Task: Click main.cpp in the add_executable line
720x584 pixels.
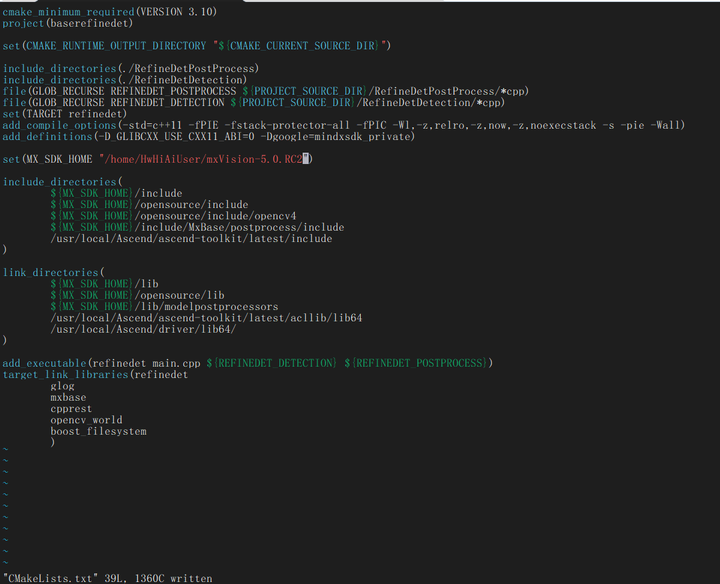Action: [176, 363]
